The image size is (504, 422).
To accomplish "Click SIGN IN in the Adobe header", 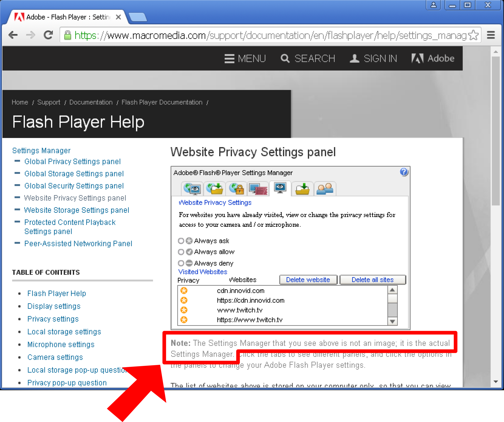I will pos(373,59).
